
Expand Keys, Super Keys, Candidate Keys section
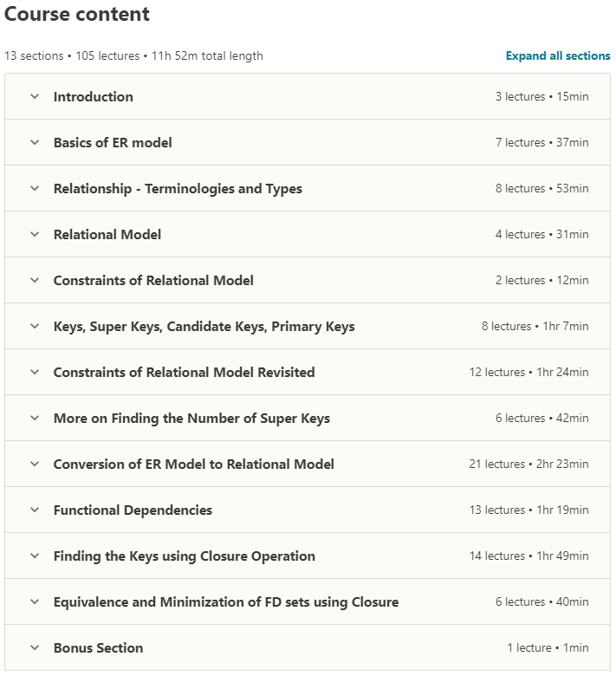click(x=204, y=327)
